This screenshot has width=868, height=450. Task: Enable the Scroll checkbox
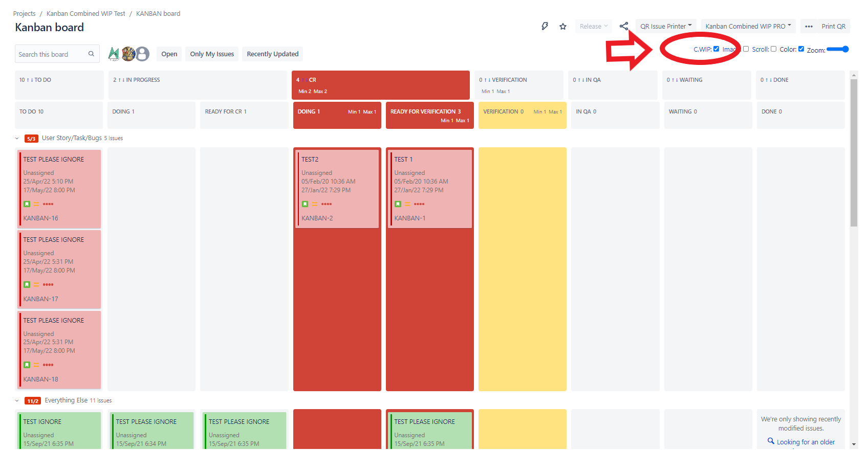click(773, 49)
